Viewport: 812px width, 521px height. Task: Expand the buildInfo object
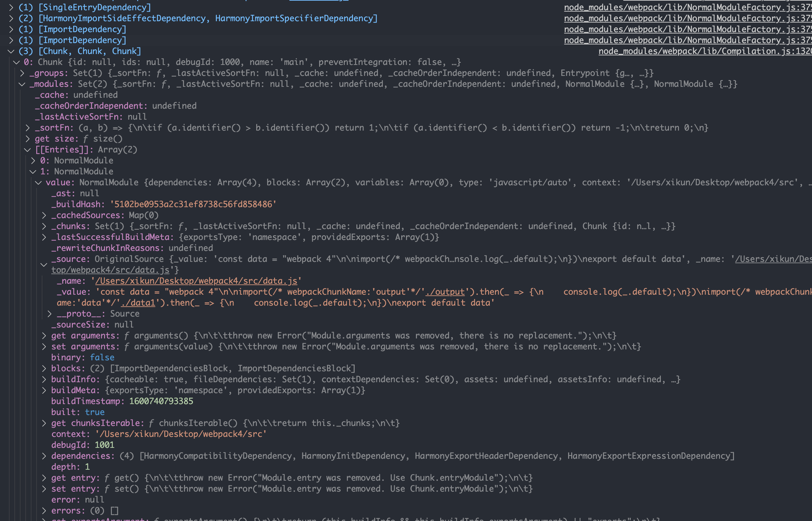pos(44,379)
